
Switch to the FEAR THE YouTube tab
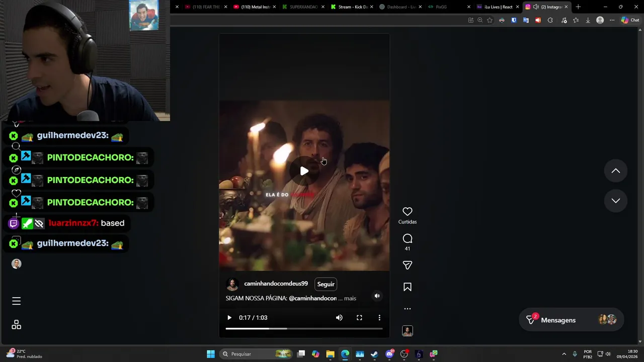[205, 7]
